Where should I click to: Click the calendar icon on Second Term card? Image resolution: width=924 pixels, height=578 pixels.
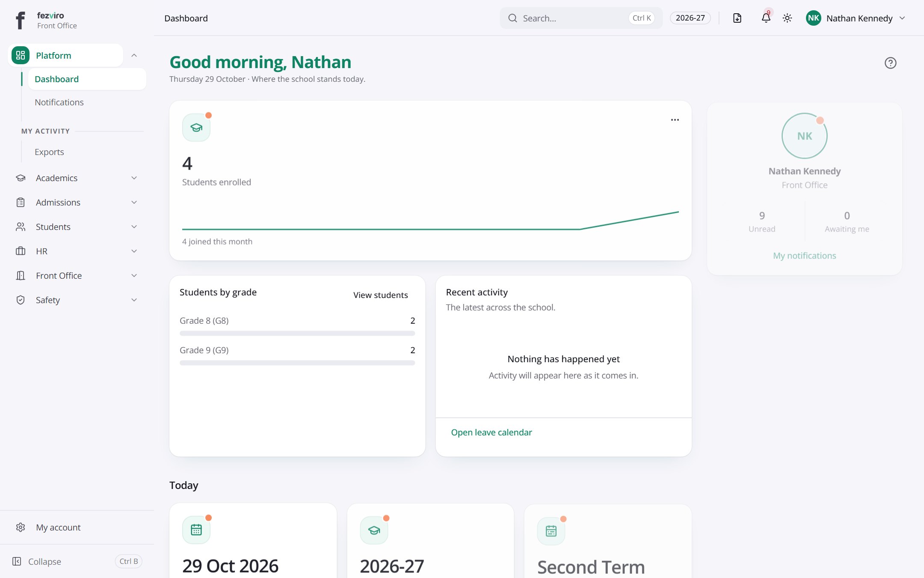tap(551, 531)
